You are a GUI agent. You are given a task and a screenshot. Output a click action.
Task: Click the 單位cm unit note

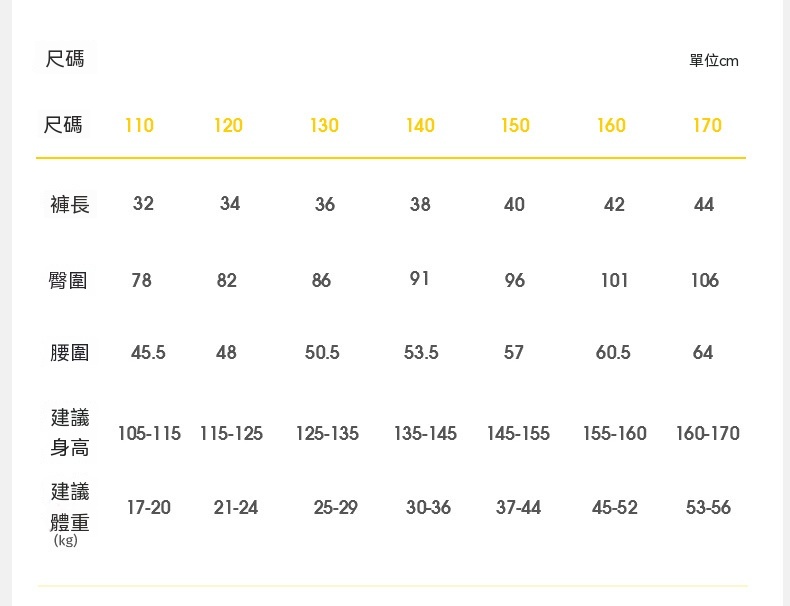click(714, 61)
